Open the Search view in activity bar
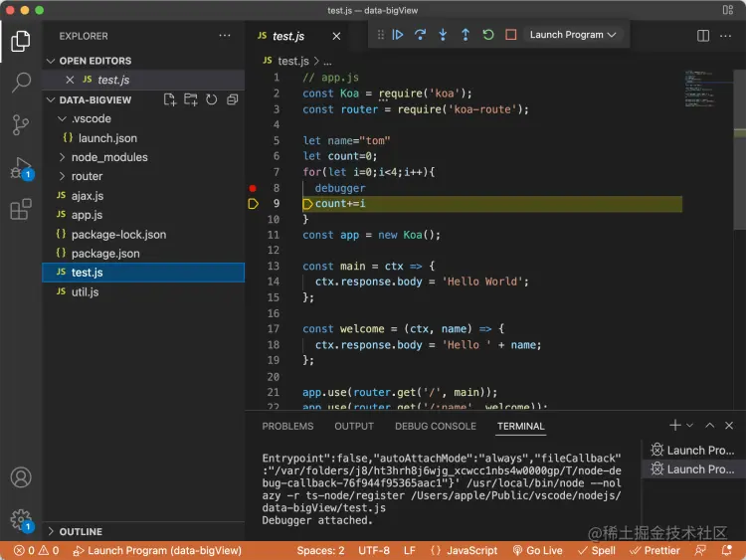 [x=21, y=83]
